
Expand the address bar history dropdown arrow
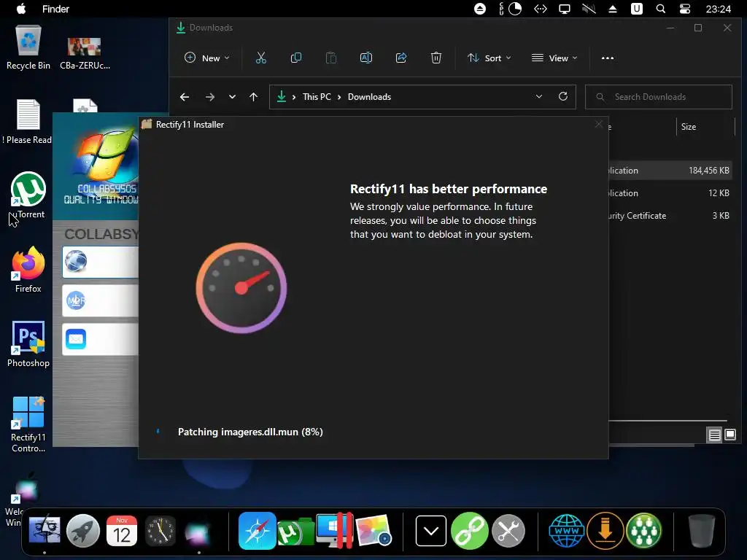tap(539, 97)
